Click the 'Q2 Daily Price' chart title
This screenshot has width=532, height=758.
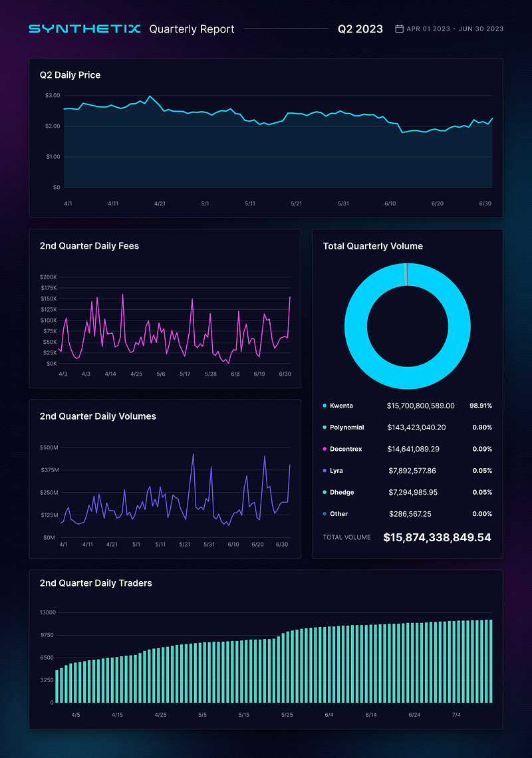pyautogui.click(x=70, y=75)
